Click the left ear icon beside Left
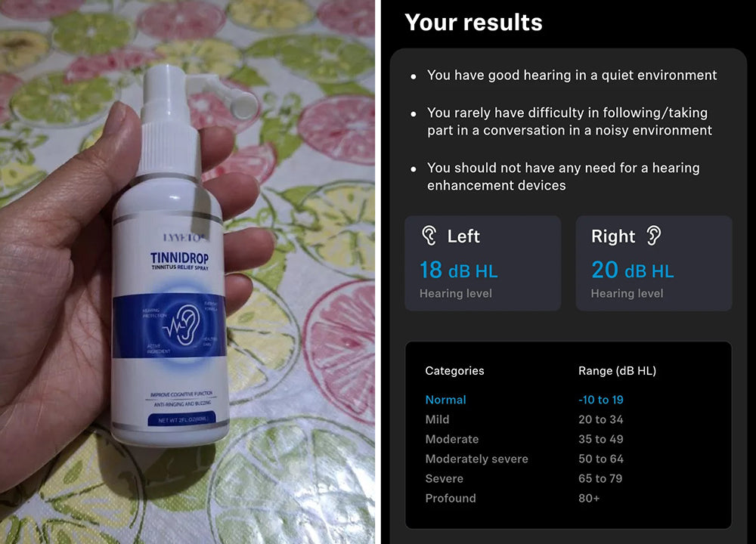Screen dimensions: 756x544 429,236
